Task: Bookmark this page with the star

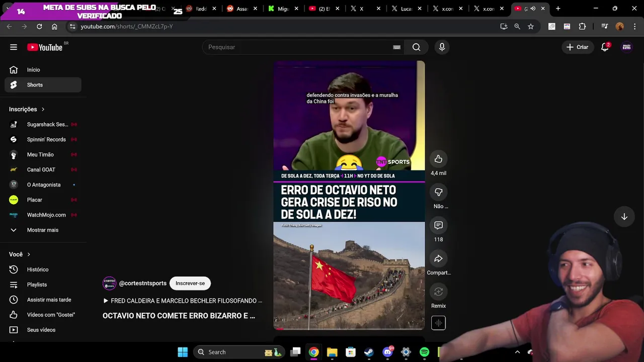Action: 531,26
